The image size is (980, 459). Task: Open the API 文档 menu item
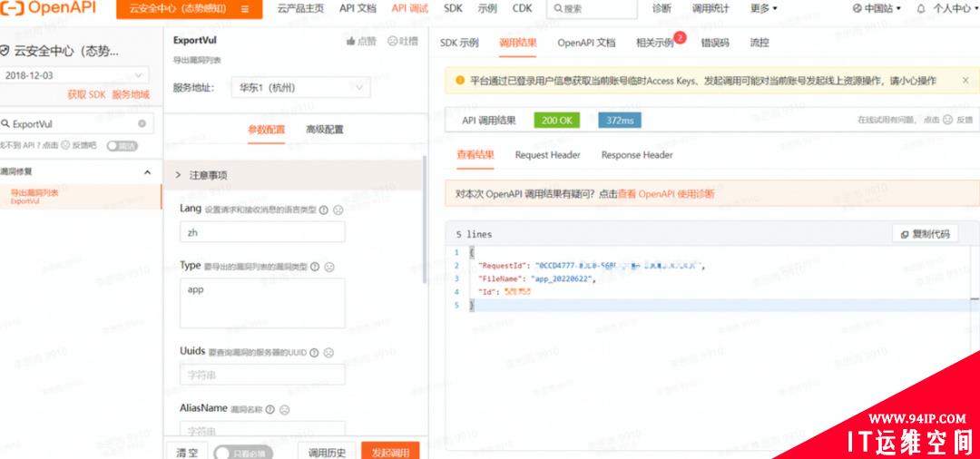pyautogui.click(x=358, y=9)
